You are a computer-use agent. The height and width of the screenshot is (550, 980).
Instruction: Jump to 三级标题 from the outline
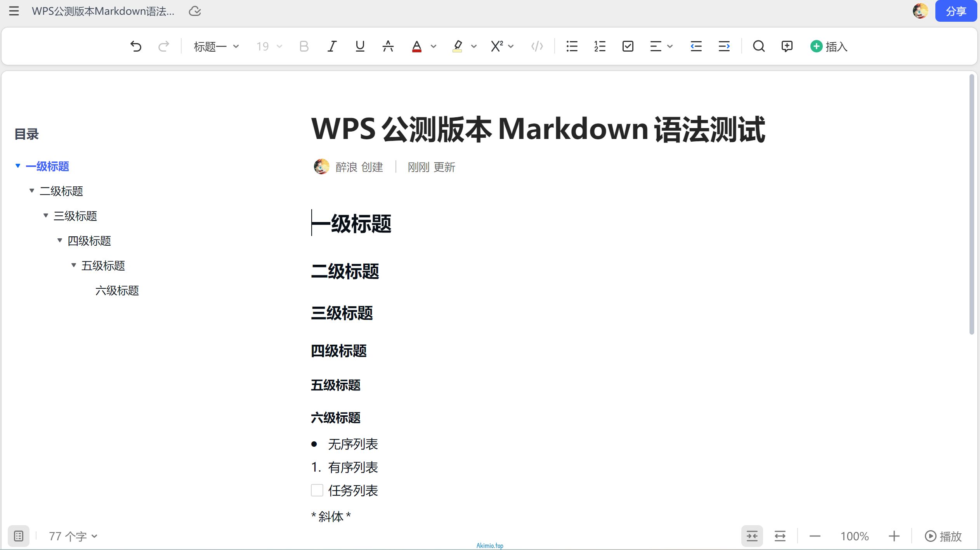75,216
